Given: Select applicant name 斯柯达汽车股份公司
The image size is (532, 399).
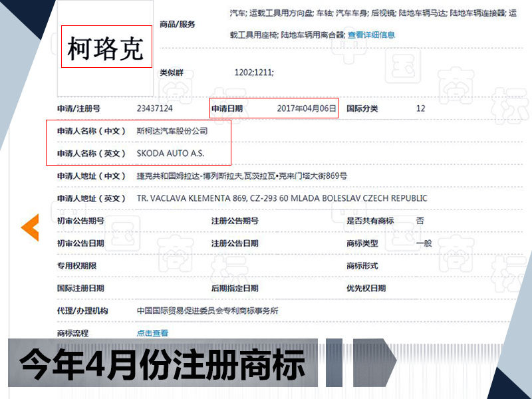Looking at the screenshot, I should tap(172, 131).
